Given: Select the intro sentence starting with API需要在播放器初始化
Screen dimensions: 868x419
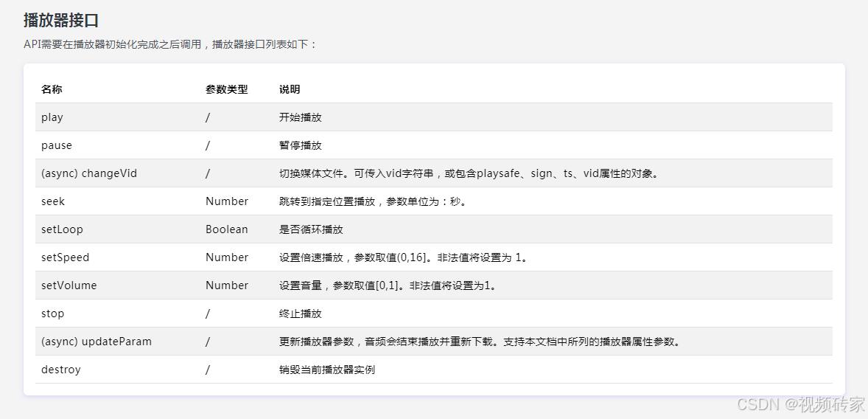Looking at the screenshot, I should click(x=170, y=44).
